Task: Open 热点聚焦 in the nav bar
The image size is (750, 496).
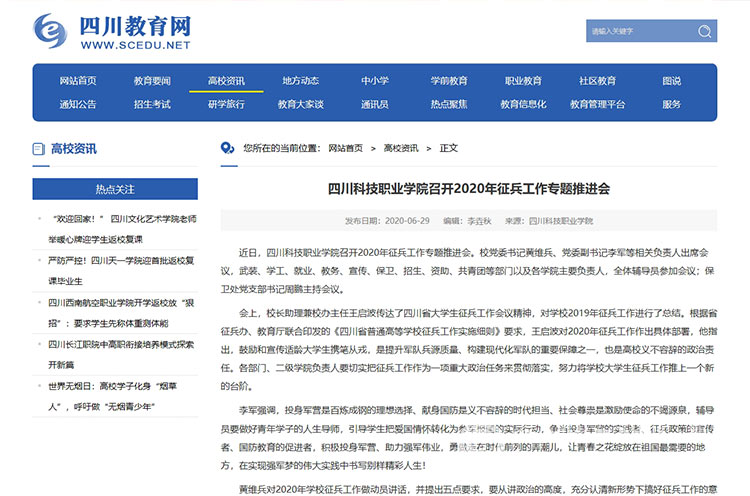Action: 449,104
